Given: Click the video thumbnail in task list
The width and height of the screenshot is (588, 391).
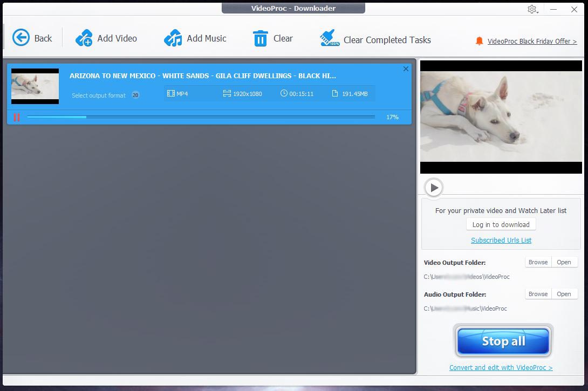Looking at the screenshot, I should point(35,86).
